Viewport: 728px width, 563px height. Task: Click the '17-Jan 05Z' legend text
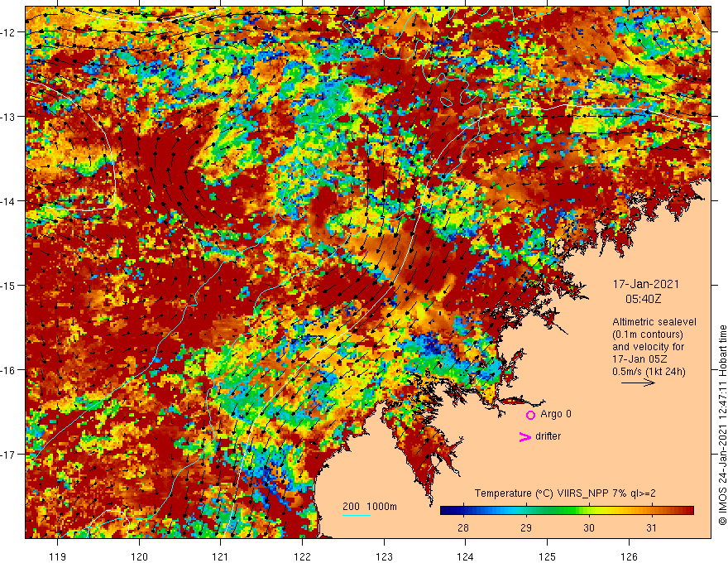point(640,359)
